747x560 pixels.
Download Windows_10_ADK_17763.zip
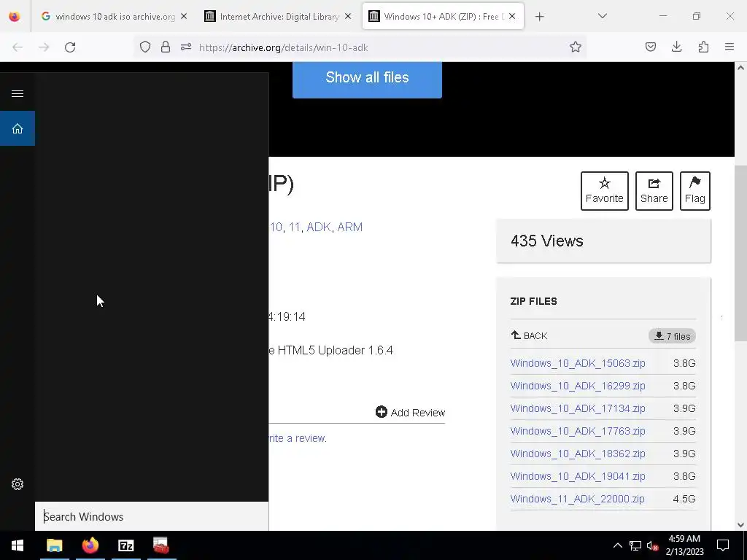pos(578,431)
